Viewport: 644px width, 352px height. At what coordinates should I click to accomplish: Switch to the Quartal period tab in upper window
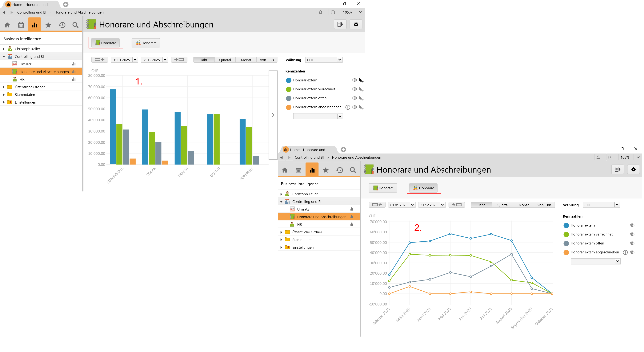tap(225, 60)
